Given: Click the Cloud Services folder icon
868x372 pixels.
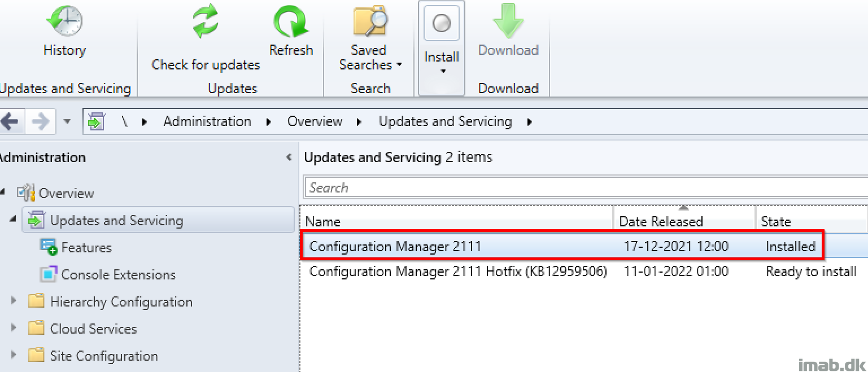Looking at the screenshot, I should click(36, 328).
